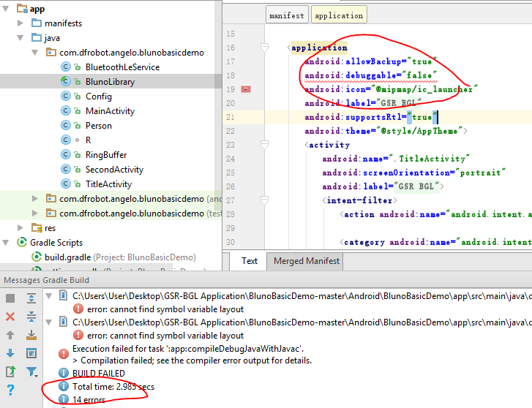
Task: Open help with the blue question mark
Action: click(10, 390)
